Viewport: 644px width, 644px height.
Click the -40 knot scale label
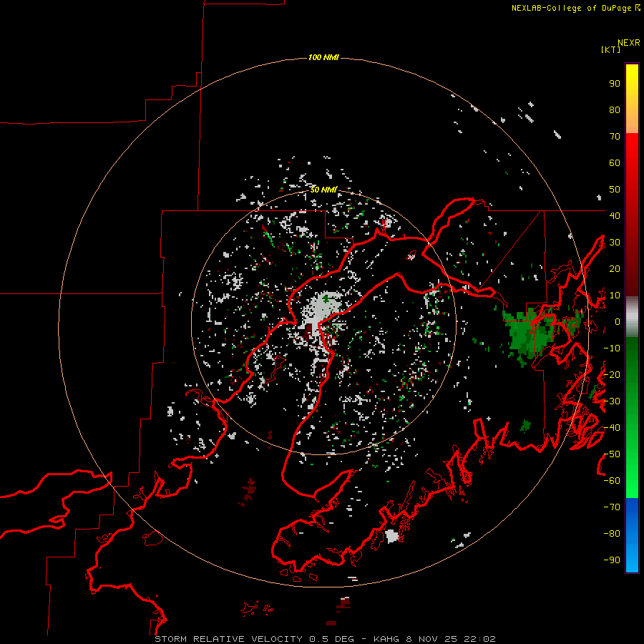(x=612, y=428)
